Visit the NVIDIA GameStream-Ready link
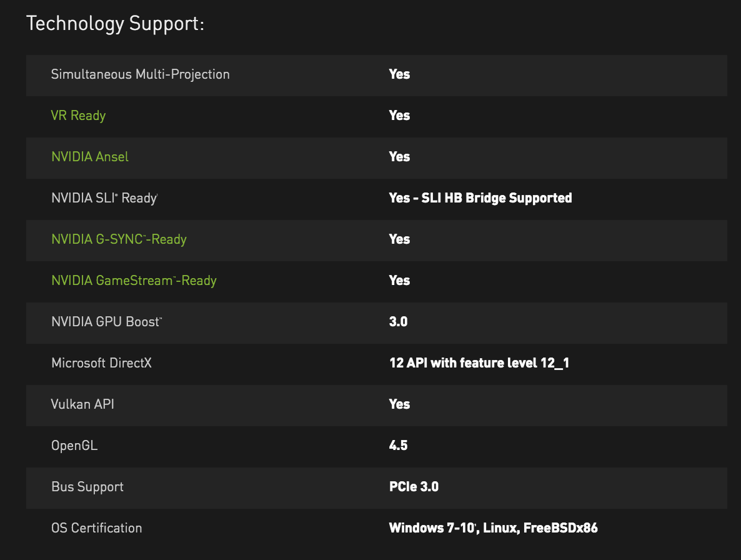The width and height of the screenshot is (741, 560). pyautogui.click(x=134, y=281)
